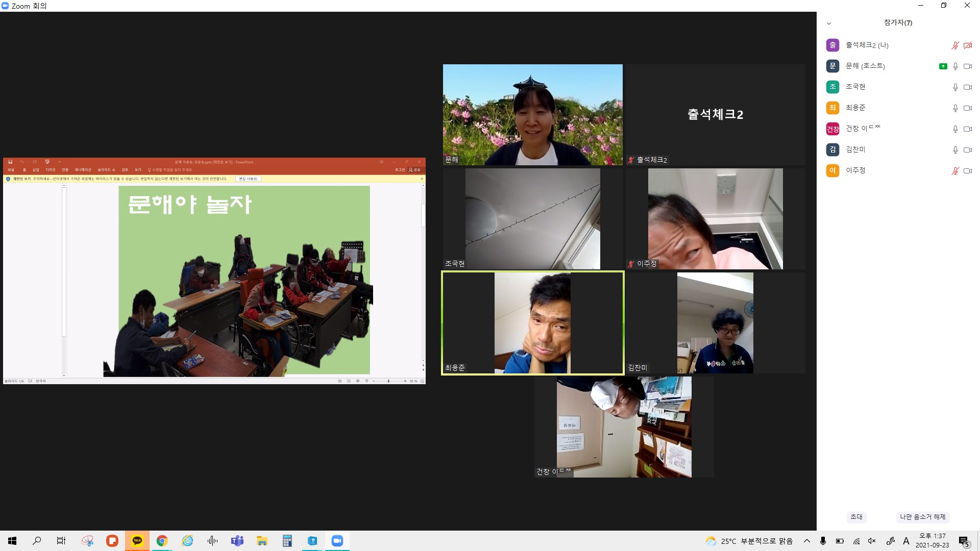The image size is (980, 551).
Task: Open Microsoft Teams from the taskbar
Action: (x=237, y=541)
